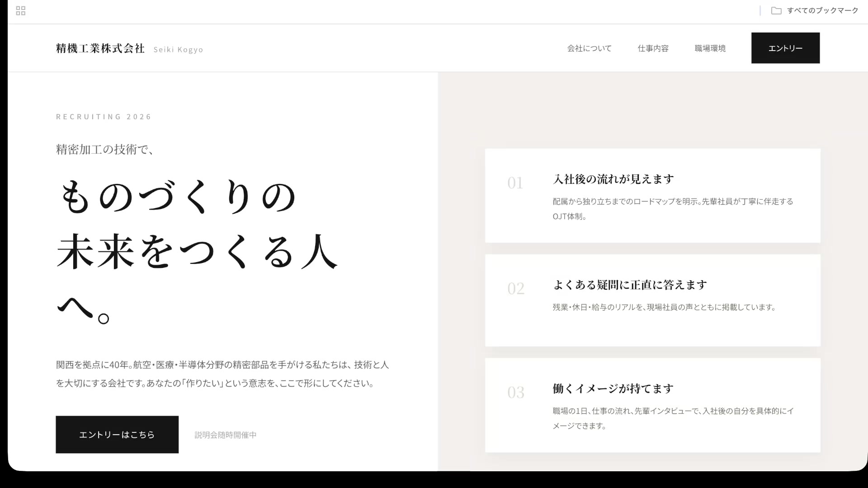Click the 配属から独り立ちまで description text
The height and width of the screenshot is (488, 868).
pyautogui.click(x=673, y=209)
